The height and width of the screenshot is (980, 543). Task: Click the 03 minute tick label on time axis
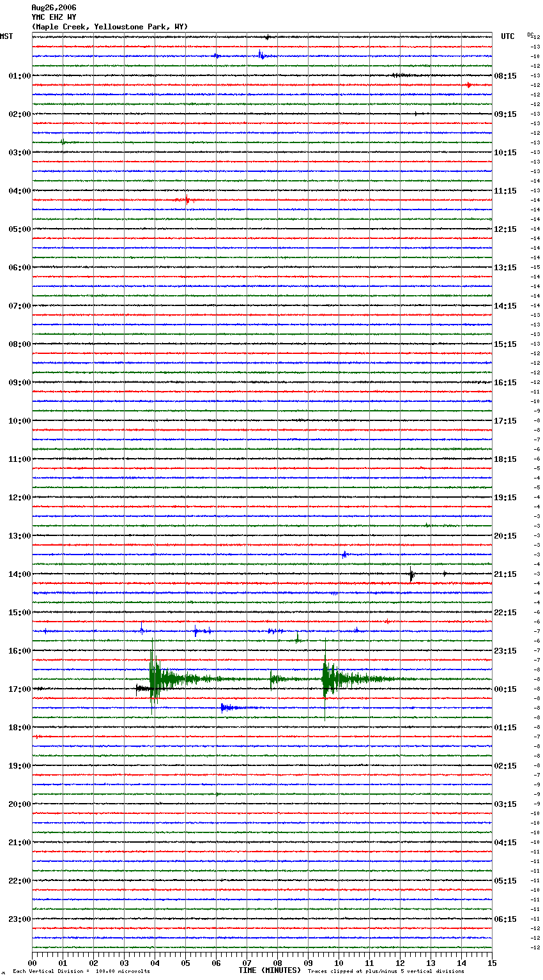pos(124,963)
